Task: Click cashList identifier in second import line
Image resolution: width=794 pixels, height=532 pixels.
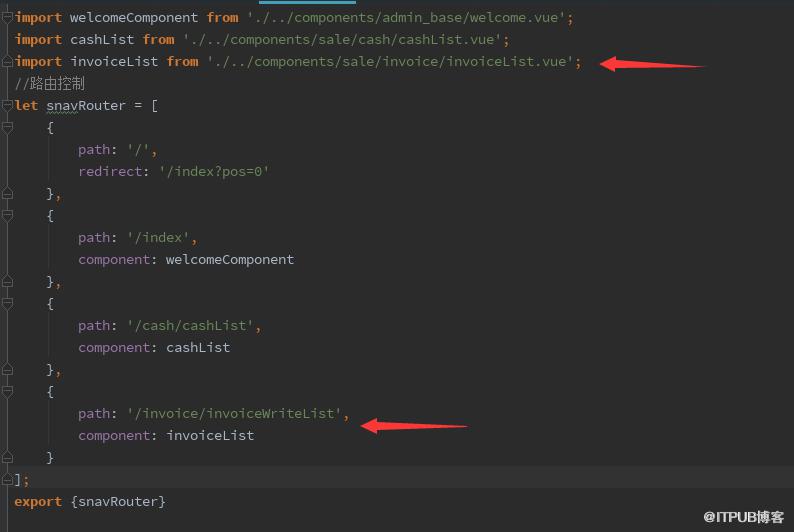Action: [102, 39]
